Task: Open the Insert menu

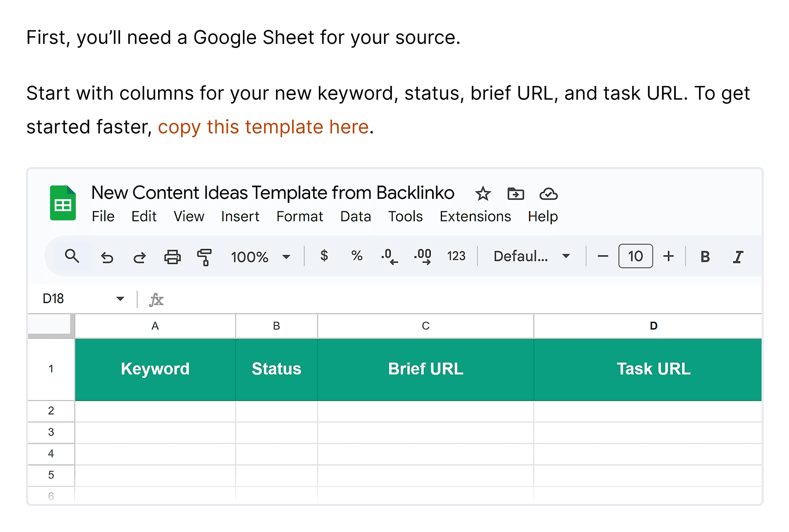Action: coord(240,216)
